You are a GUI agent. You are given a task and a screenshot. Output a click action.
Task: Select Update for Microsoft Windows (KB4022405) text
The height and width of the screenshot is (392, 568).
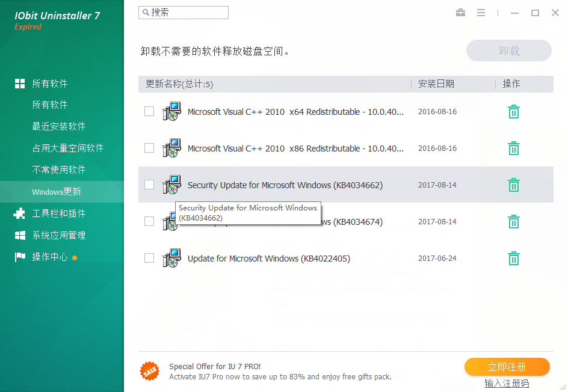pyautogui.click(x=269, y=259)
